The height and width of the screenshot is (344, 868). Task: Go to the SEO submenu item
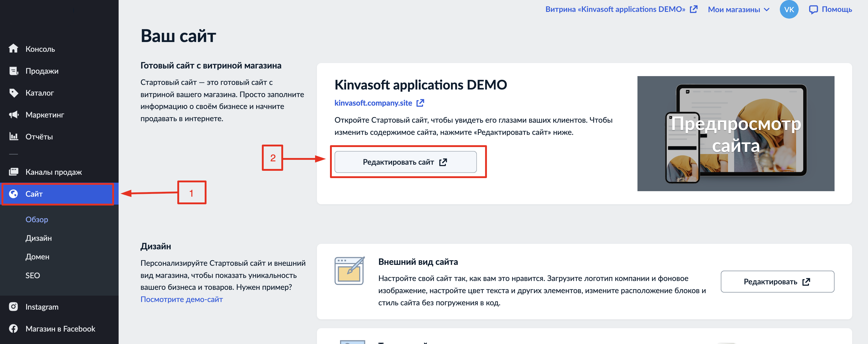(33, 276)
